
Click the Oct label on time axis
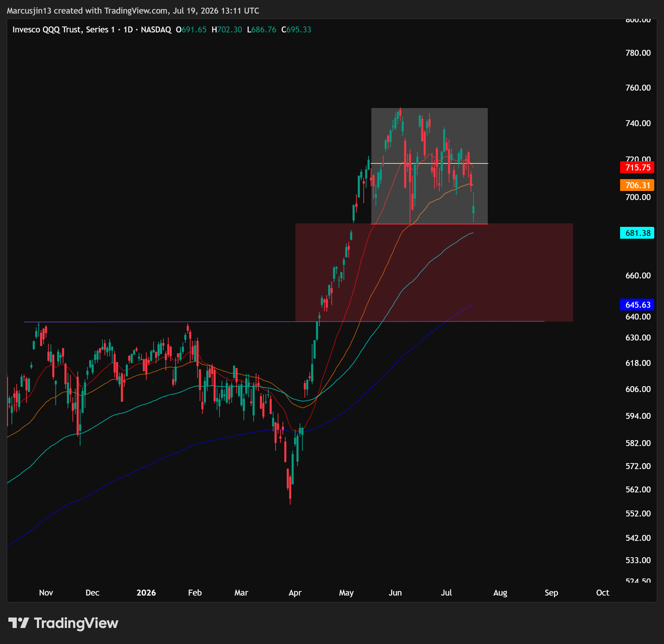point(603,593)
